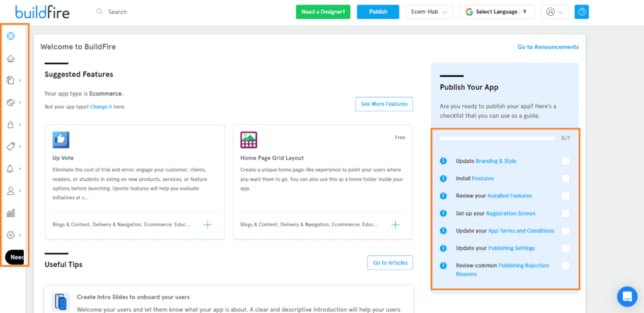Click info icon beside Publishing Rejection Reasons
Image resolution: width=644 pixels, height=313 pixels.
click(443, 265)
